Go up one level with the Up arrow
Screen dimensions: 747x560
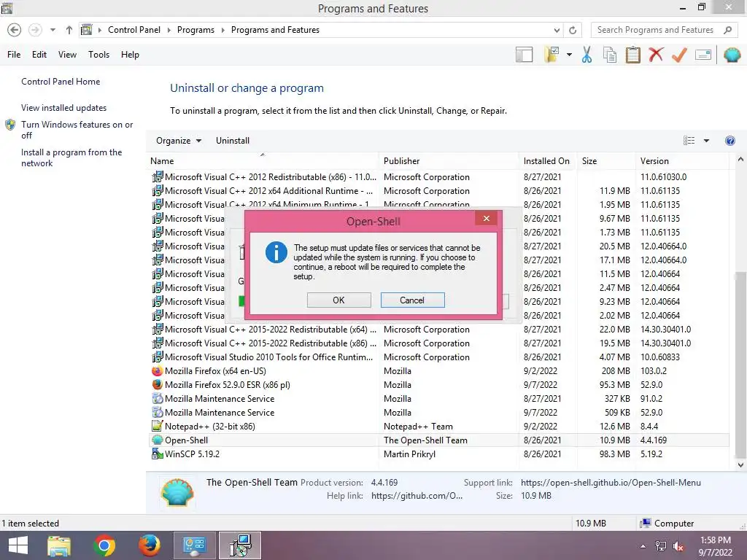69,30
